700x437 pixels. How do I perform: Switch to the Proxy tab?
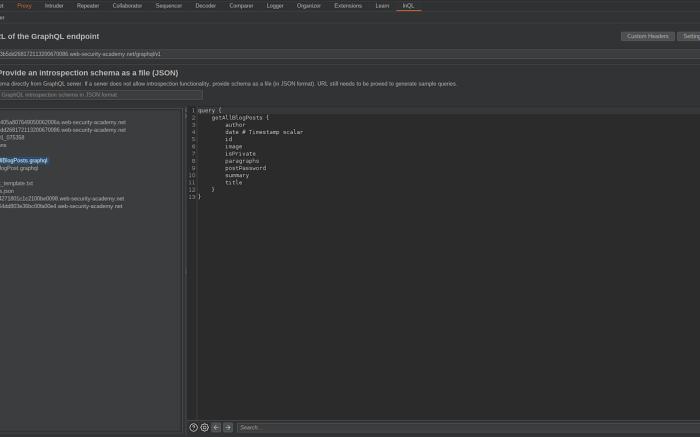(24, 6)
